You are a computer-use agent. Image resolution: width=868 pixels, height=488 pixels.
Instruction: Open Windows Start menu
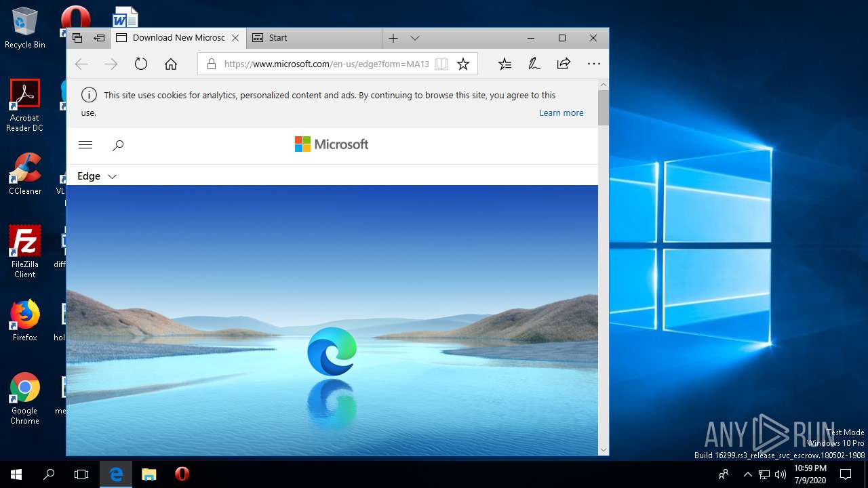coord(16,474)
